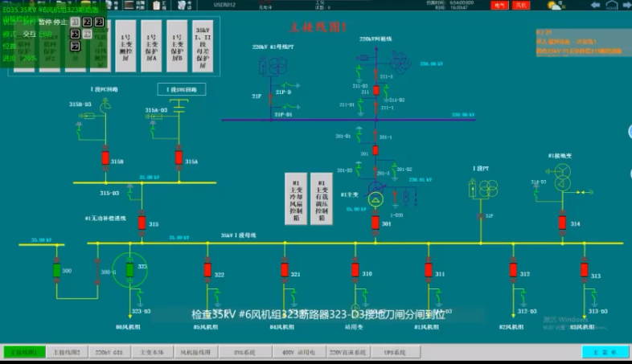This screenshot has height=364, width=632.
Task: Click the red 风机 button
Action: click(x=521, y=5)
